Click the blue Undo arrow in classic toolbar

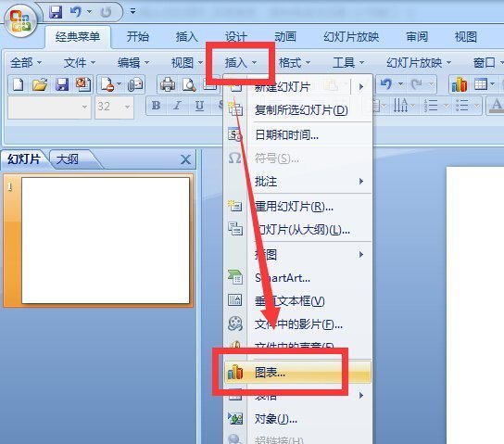point(386,84)
